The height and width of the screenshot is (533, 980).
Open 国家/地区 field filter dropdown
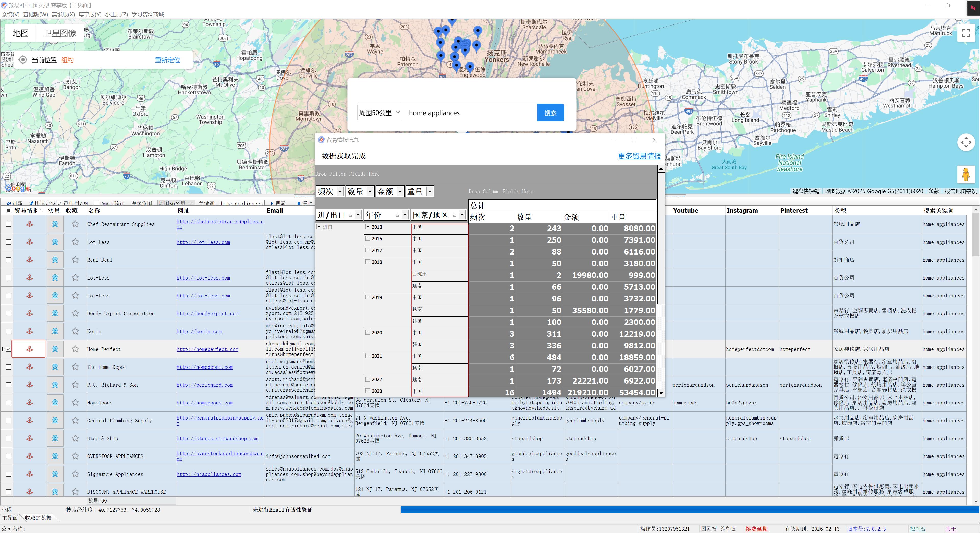(462, 215)
